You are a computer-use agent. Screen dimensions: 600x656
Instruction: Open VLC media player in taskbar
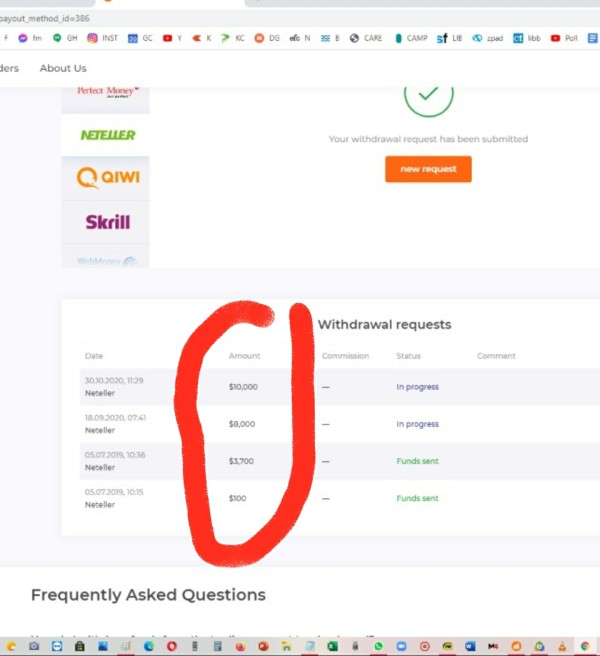pos(562,646)
